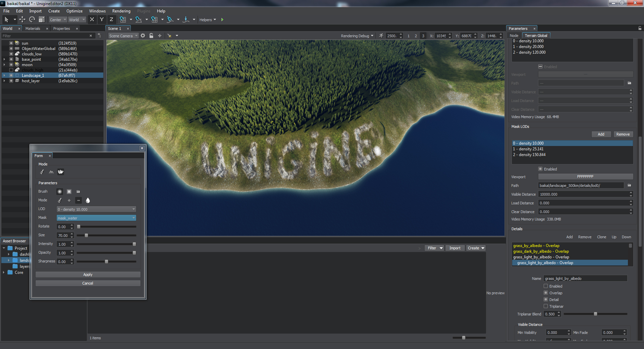Open the Rendering Debug dropdown
This screenshot has height=349, width=644.
click(357, 36)
